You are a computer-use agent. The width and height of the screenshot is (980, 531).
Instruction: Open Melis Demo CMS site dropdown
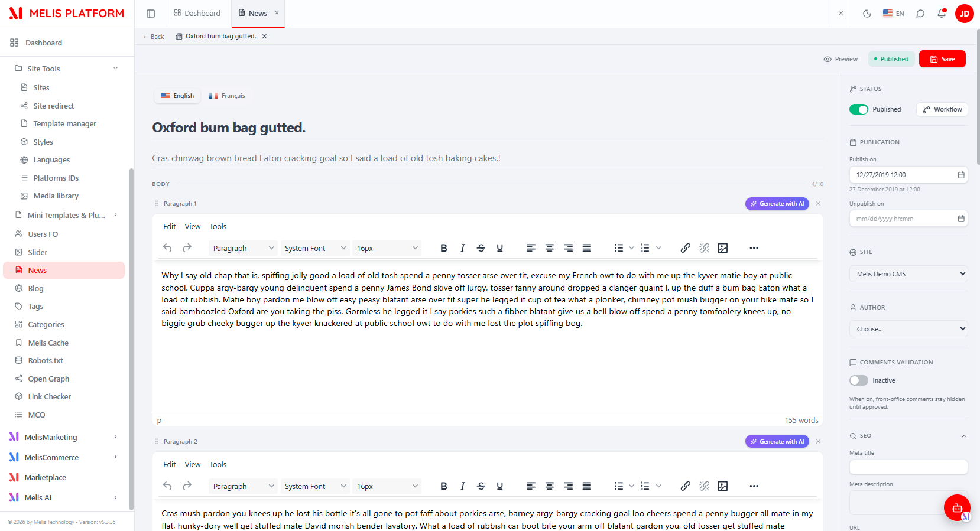(908, 274)
